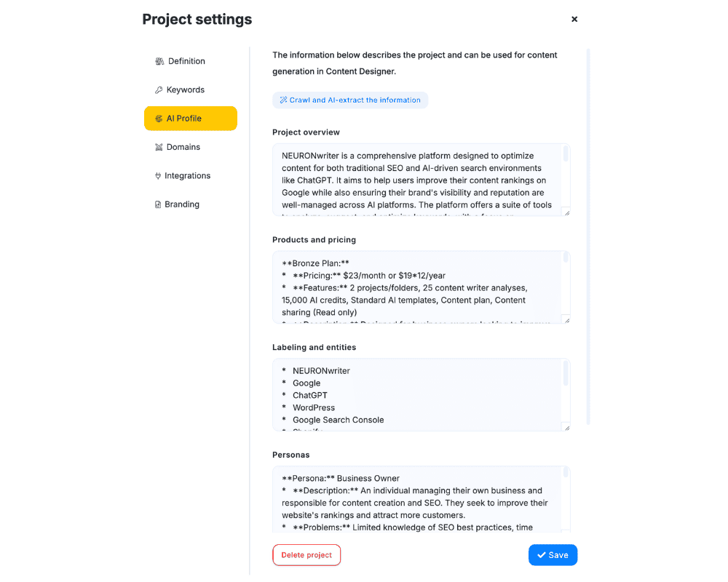The height and width of the screenshot is (582, 728).
Task: Click the checkmark icon on Save
Action: pos(541,555)
